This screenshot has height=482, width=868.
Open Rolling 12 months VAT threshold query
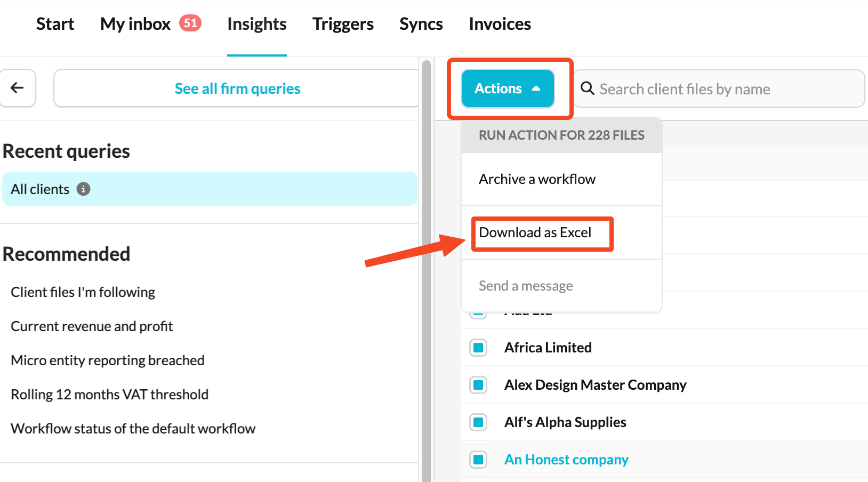pyautogui.click(x=110, y=395)
